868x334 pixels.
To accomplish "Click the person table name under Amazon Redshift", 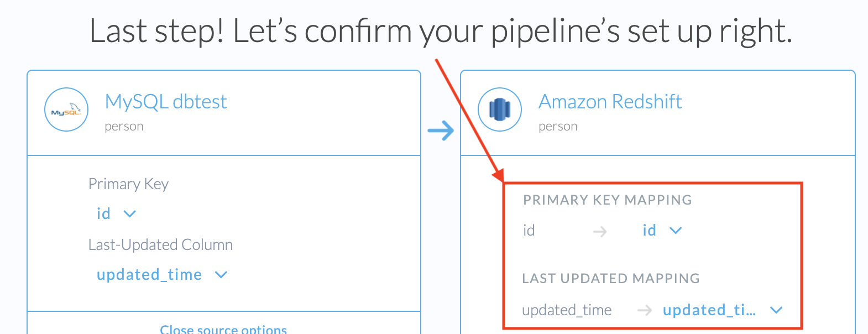I will pyautogui.click(x=558, y=127).
